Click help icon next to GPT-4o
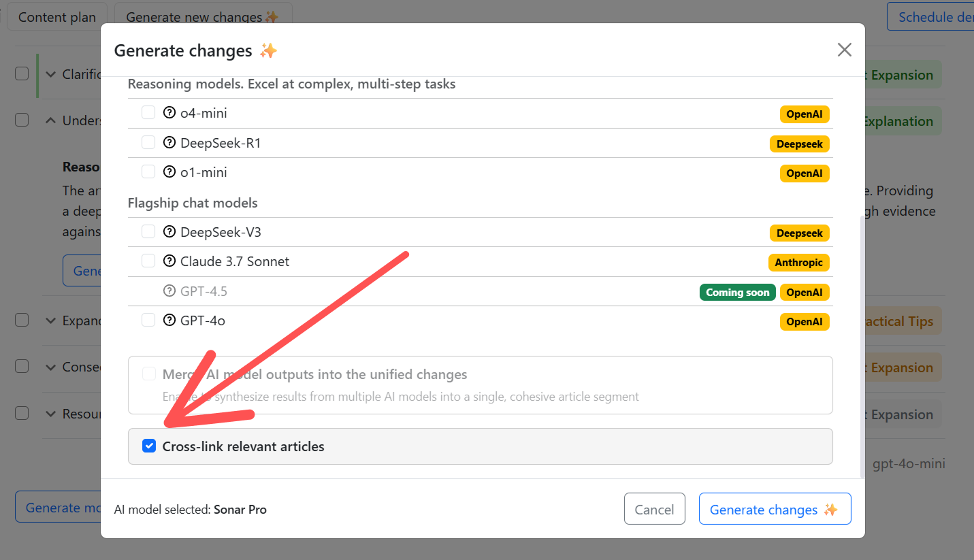The height and width of the screenshot is (560, 974). tap(169, 320)
